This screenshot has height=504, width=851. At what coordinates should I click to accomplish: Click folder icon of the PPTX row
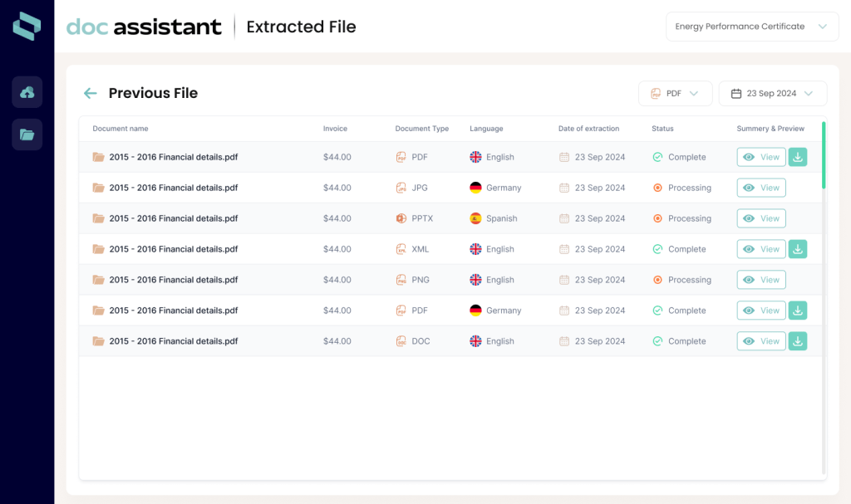[99, 218]
